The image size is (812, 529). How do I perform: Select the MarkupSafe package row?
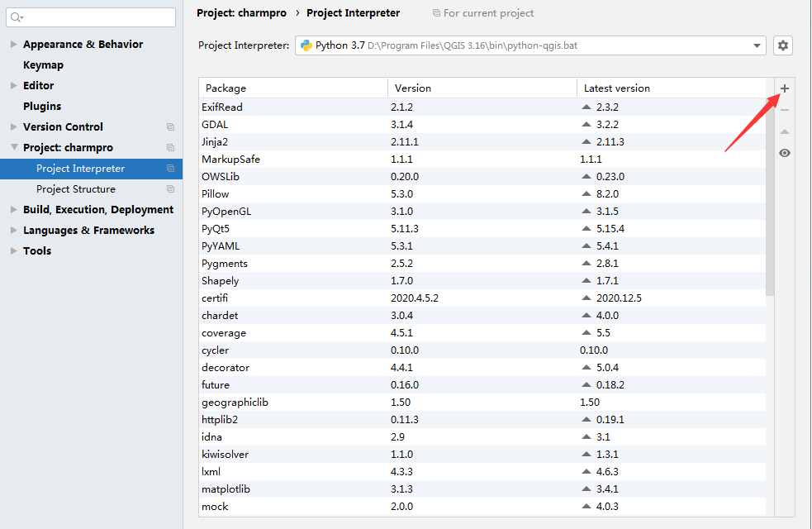[x=482, y=159]
